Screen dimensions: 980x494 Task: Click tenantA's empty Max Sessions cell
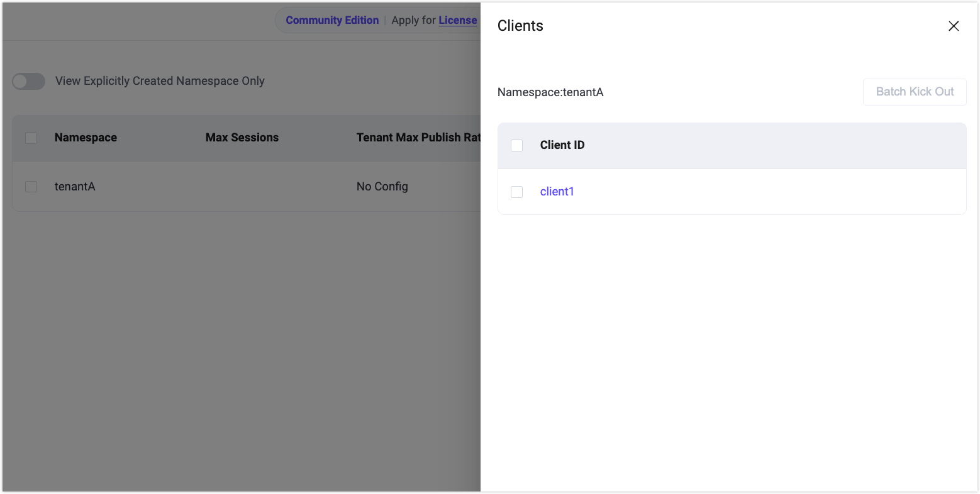coord(252,187)
